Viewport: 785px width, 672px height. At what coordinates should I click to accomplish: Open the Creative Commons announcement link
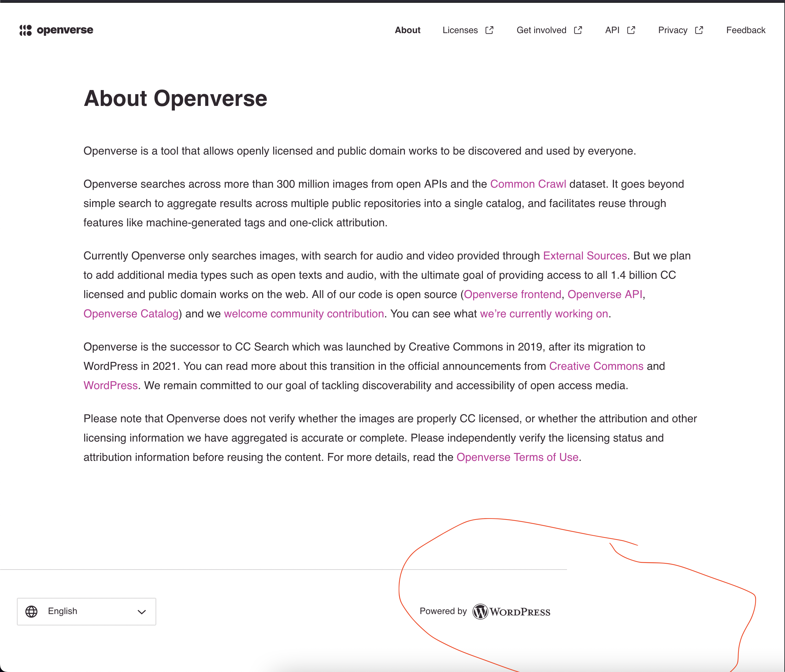(x=596, y=366)
